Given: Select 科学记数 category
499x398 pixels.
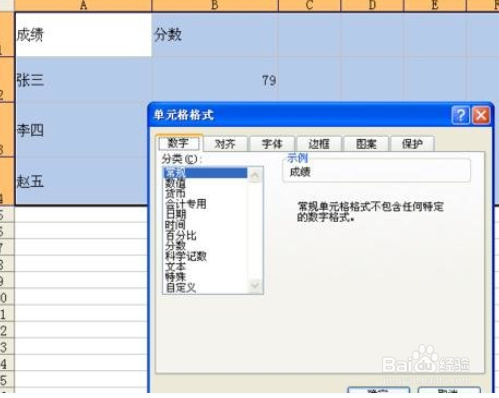Looking at the screenshot, I should (205, 256).
